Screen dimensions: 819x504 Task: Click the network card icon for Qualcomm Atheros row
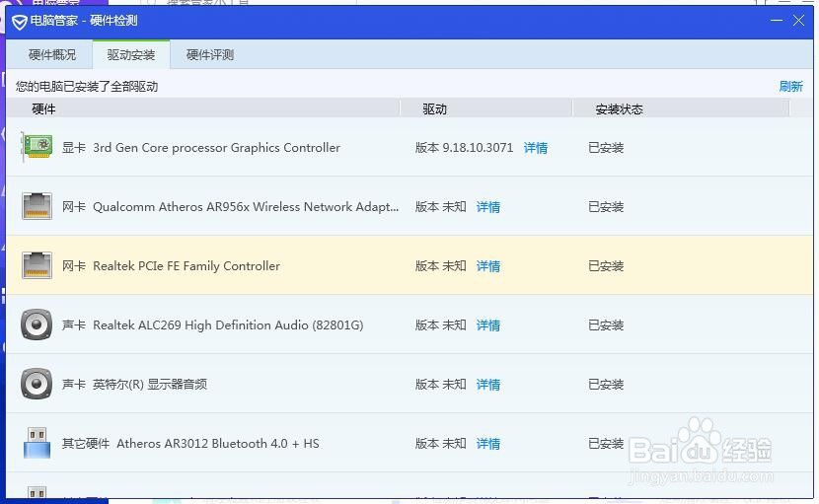(x=37, y=206)
